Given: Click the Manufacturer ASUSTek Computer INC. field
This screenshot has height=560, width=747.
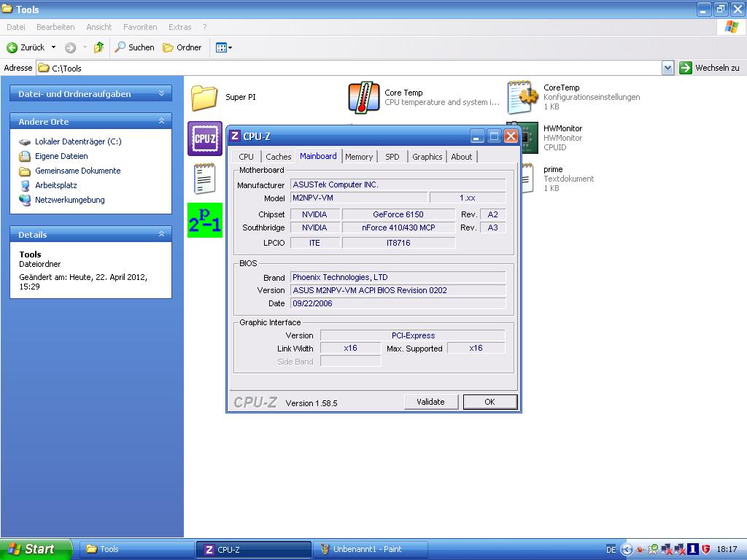Looking at the screenshot, I should coord(398,184).
